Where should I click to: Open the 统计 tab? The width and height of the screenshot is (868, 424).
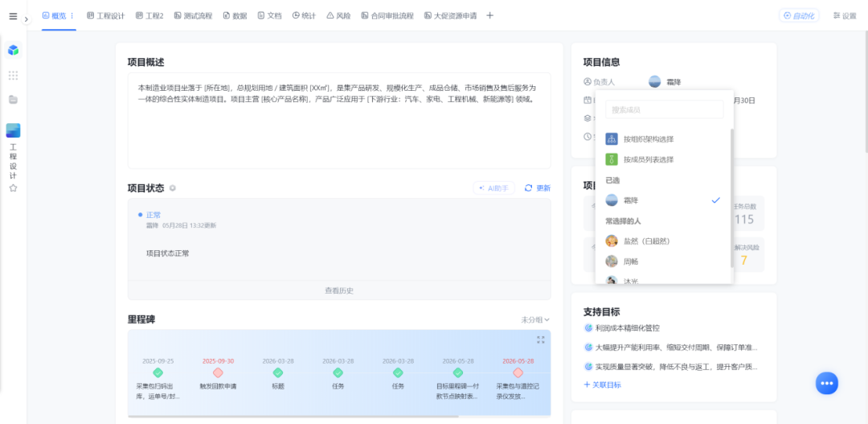coord(304,15)
